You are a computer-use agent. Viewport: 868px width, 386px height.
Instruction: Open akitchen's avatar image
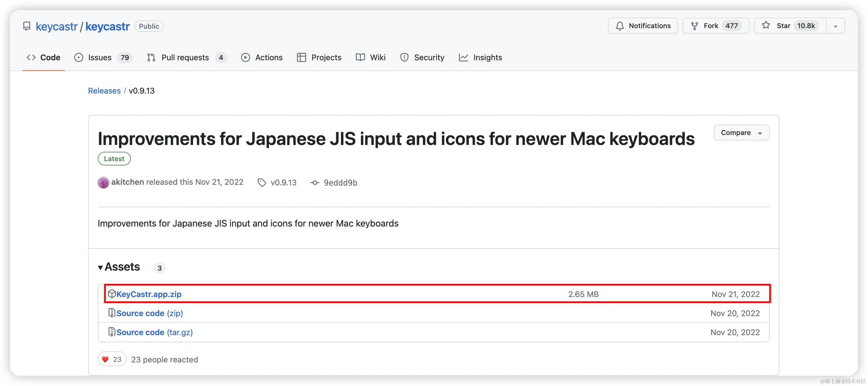[x=103, y=183]
